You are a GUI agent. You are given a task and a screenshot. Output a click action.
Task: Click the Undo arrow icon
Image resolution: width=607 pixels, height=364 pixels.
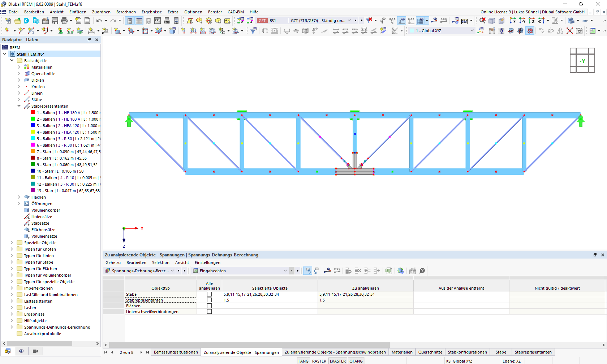pos(99,21)
